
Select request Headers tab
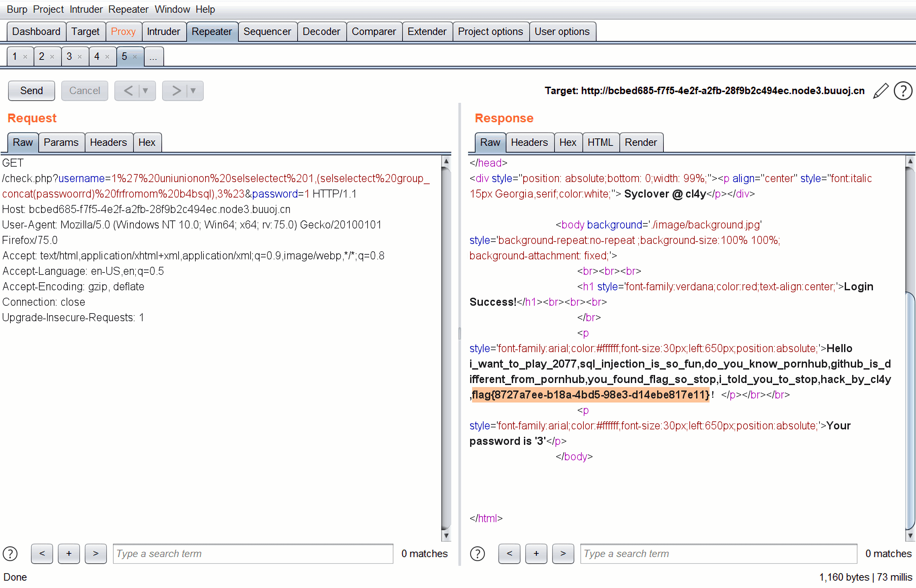109,142
